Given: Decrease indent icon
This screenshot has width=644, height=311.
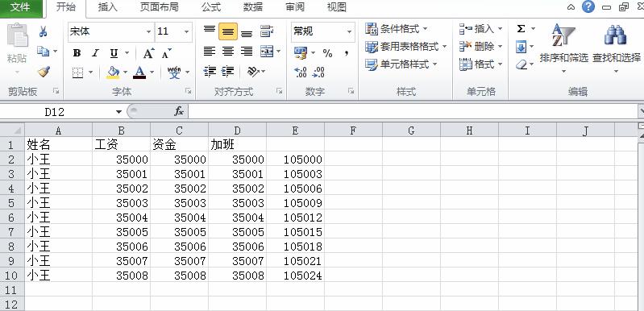Looking at the screenshot, I should 210,72.
